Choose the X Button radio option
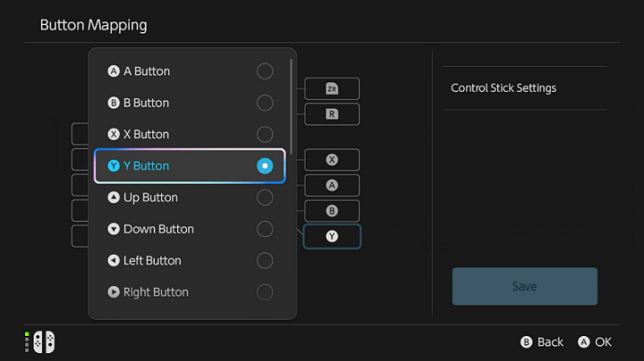Image resolution: width=644 pixels, height=361 pixels. (265, 134)
